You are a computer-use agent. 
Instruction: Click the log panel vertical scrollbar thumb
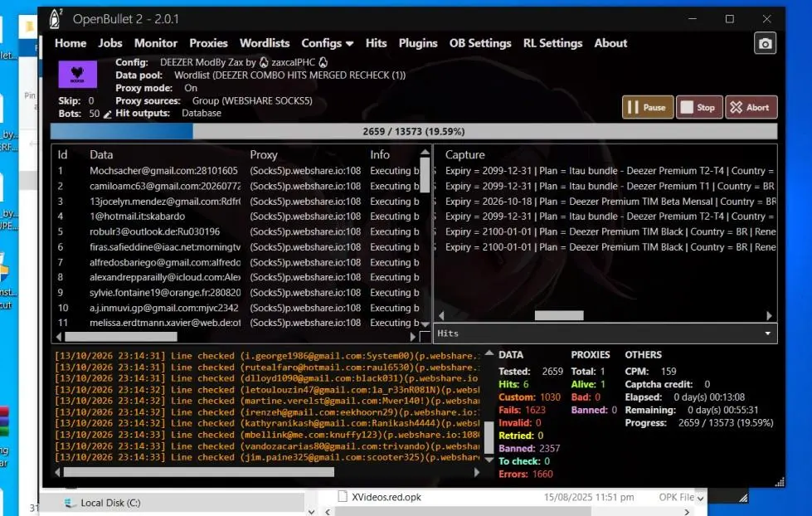point(489,437)
